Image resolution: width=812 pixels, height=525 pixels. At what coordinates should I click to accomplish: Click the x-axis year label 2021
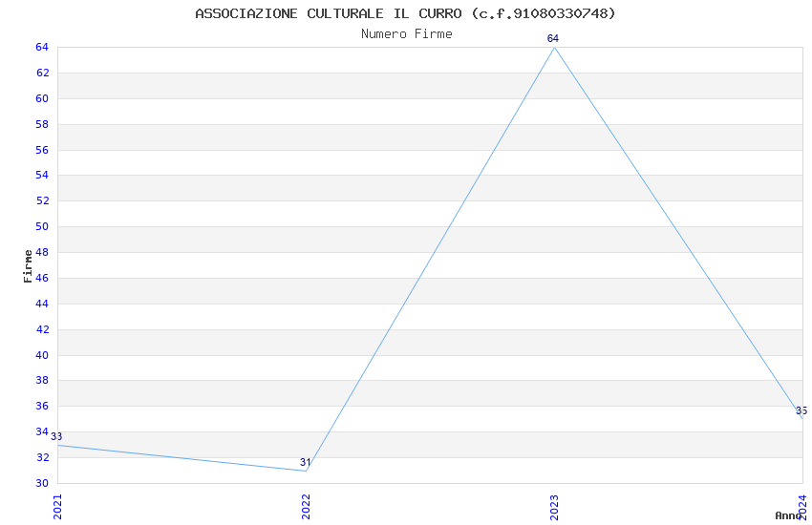point(57,507)
